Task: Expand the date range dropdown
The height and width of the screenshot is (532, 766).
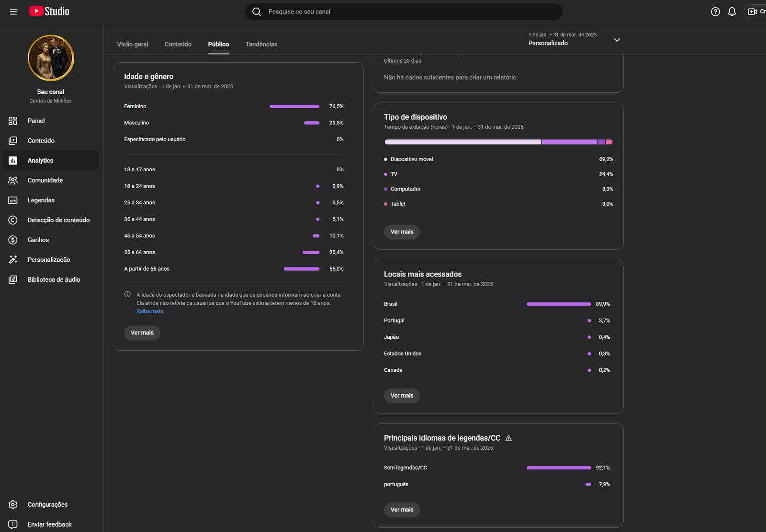Action: pos(617,40)
